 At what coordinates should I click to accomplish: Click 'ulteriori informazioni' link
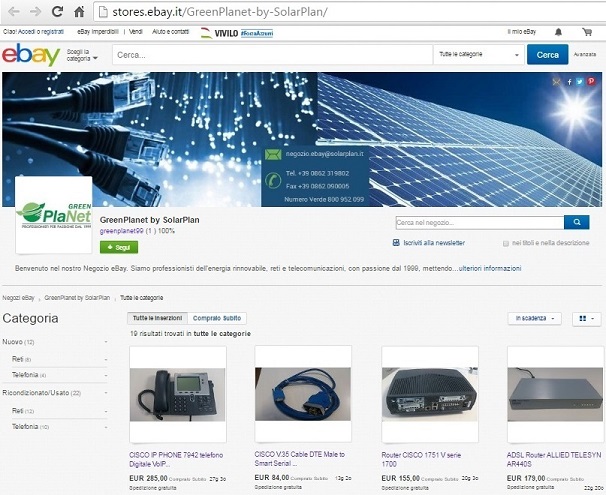tap(490, 268)
